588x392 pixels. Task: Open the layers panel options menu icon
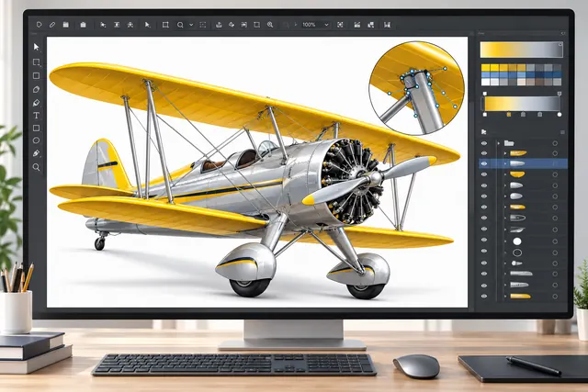click(562, 132)
